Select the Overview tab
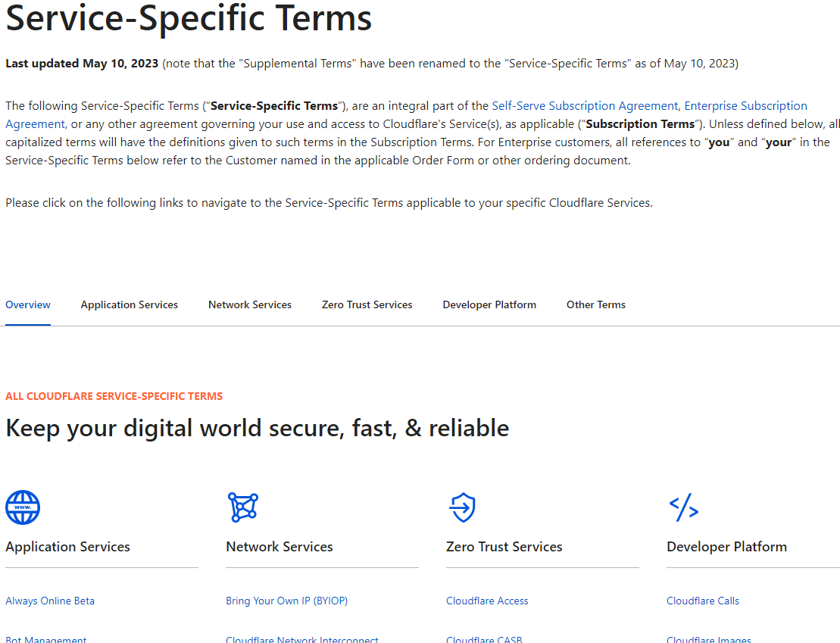Image resolution: width=840 pixels, height=643 pixels. [28, 305]
